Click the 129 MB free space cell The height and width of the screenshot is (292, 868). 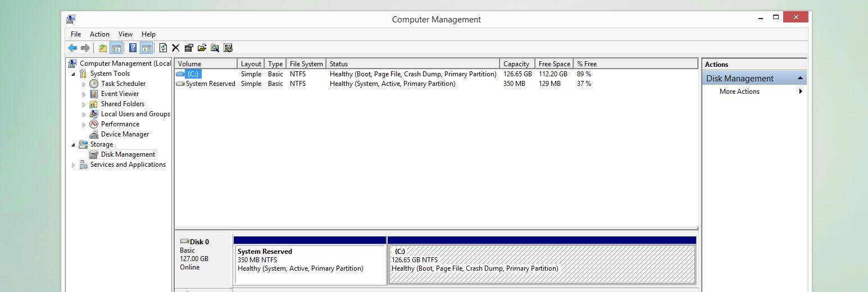(x=549, y=84)
